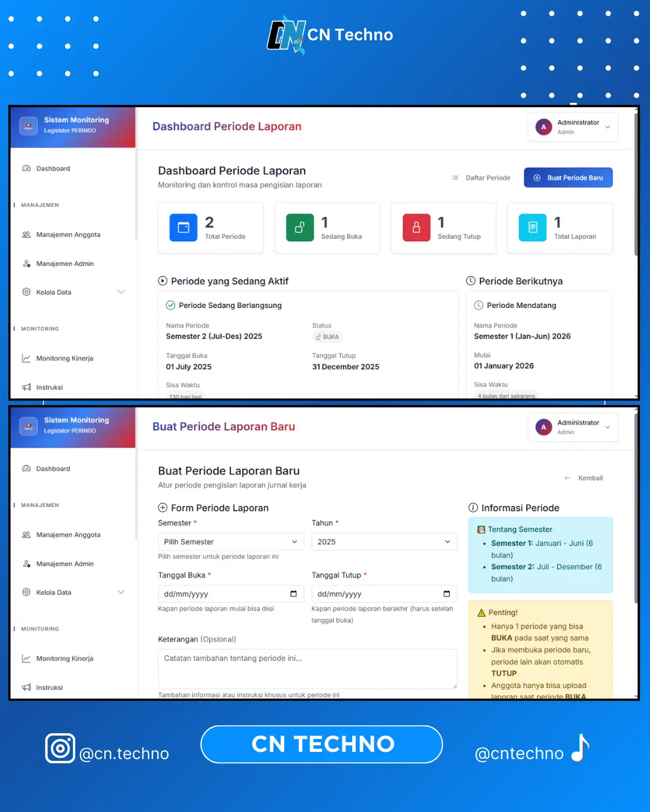This screenshot has height=812, width=650.
Task: Click the red Sedang Tutup padlock icon
Action: 416,228
